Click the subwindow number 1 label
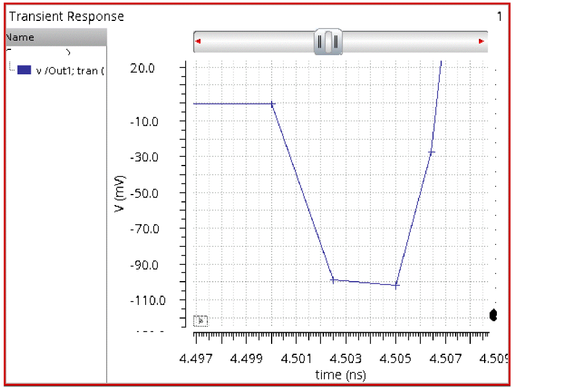588x388 pixels. [500, 16]
